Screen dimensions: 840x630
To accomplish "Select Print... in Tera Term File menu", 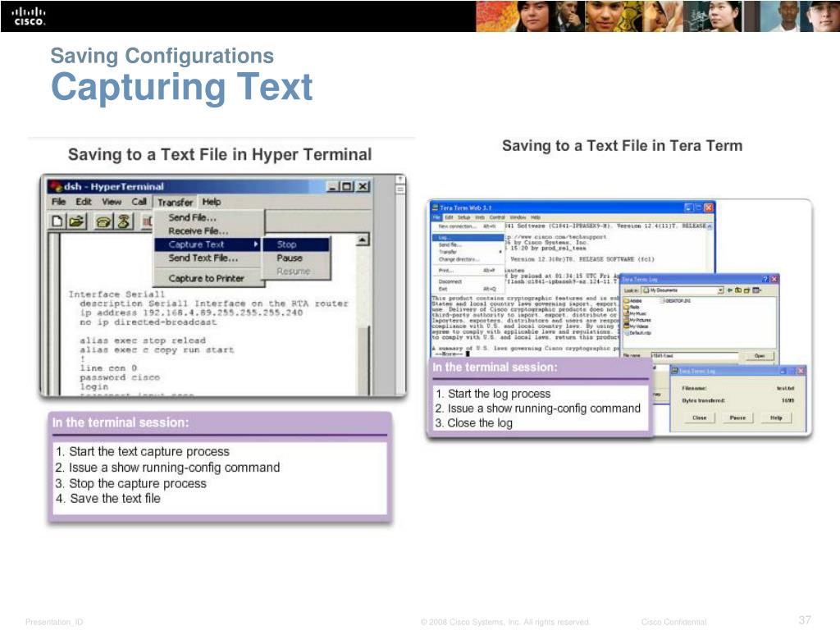I will pos(468,271).
